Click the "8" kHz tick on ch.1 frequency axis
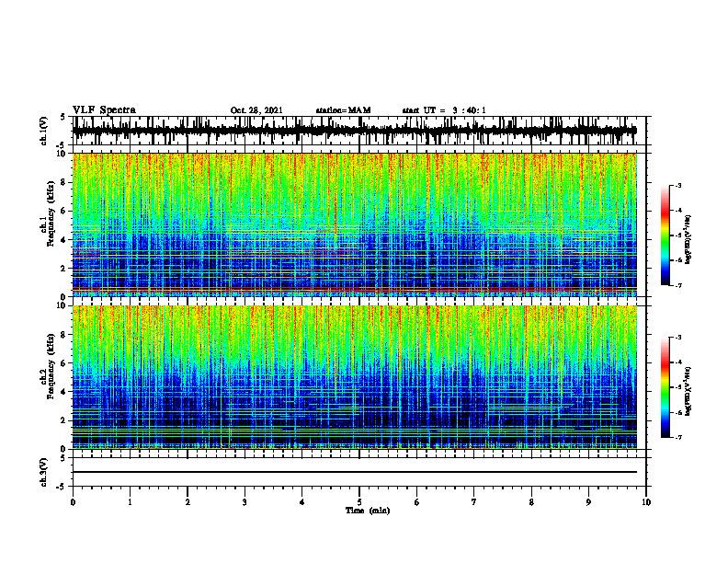 64,182
